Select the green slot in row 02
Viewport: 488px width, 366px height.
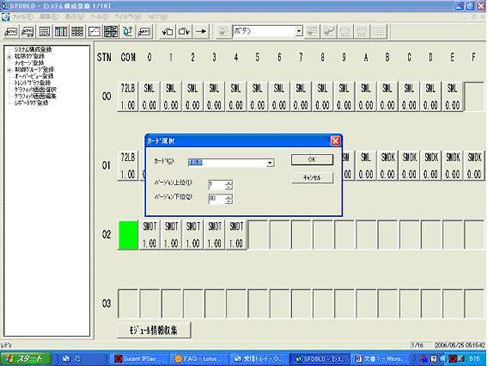point(128,235)
